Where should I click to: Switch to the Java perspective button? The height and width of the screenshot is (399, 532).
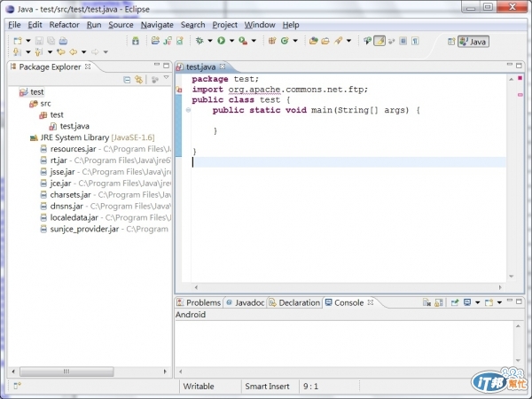tap(473, 42)
